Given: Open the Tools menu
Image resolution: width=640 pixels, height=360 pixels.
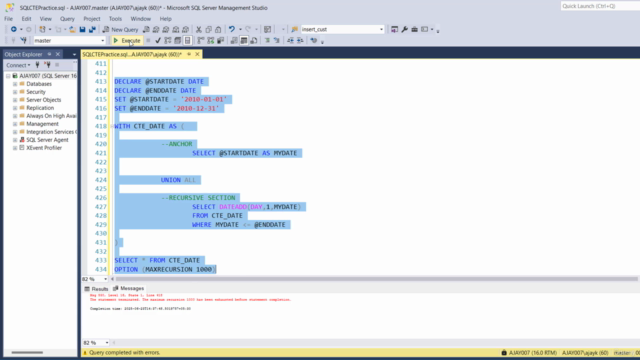Looking at the screenshot, I should click(x=115, y=19).
